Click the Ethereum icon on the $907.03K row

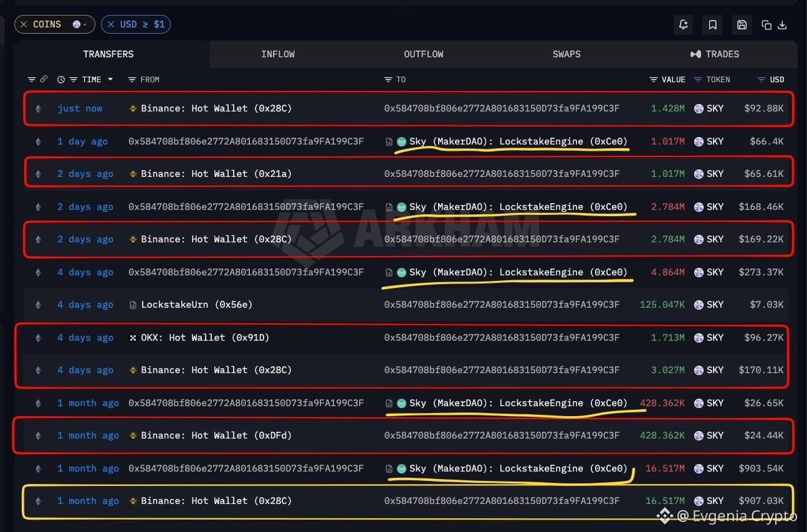click(38, 501)
